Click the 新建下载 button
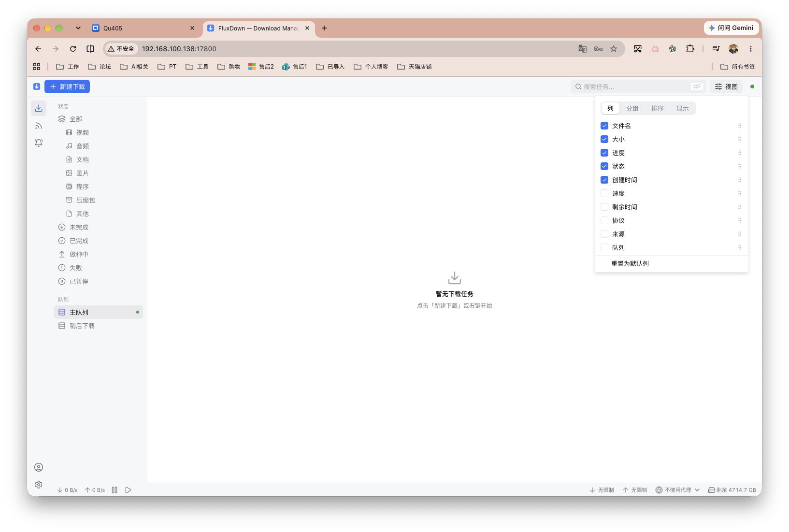This screenshot has width=789, height=532. pyautogui.click(x=67, y=86)
